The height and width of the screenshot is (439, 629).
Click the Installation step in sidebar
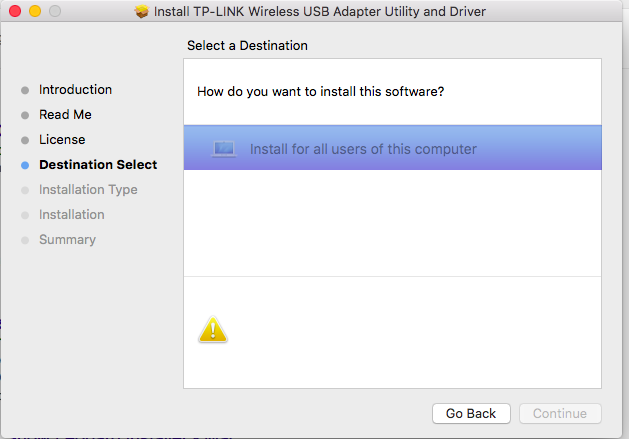click(72, 215)
